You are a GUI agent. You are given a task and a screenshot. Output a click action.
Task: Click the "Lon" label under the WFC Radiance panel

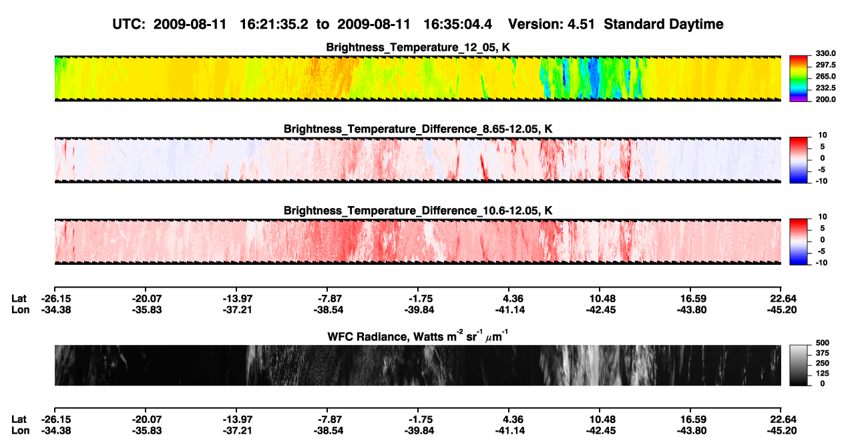pos(20,430)
